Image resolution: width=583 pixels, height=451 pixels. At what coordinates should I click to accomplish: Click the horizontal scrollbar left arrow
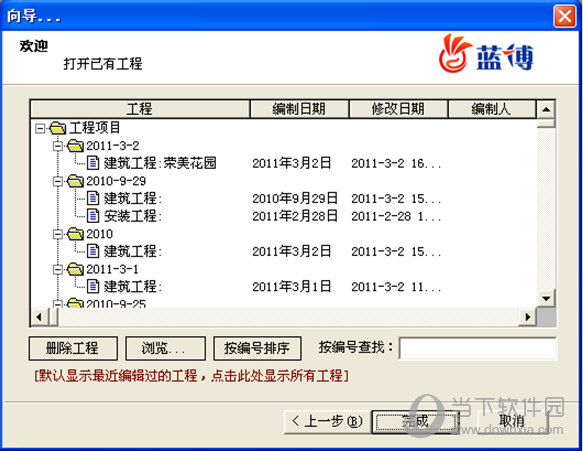[39, 317]
